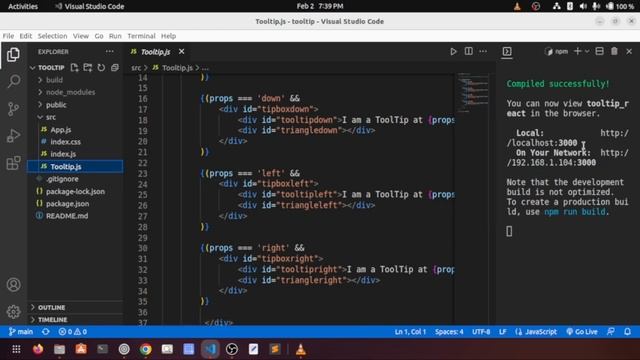Open Explorer views and more actions menu
Image resolution: width=640 pixels, height=360 pixels.
tap(109, 51)
